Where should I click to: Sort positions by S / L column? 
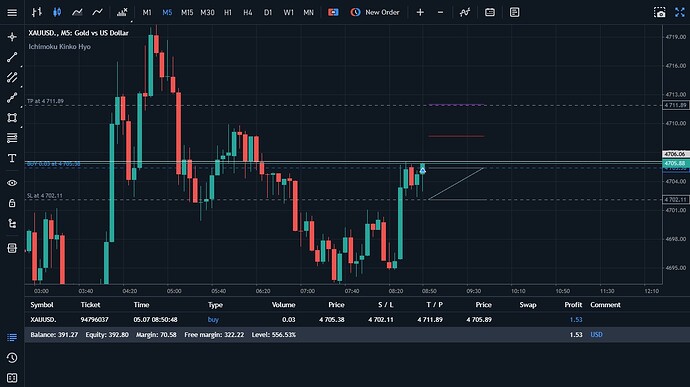click(x=385, y=305)
